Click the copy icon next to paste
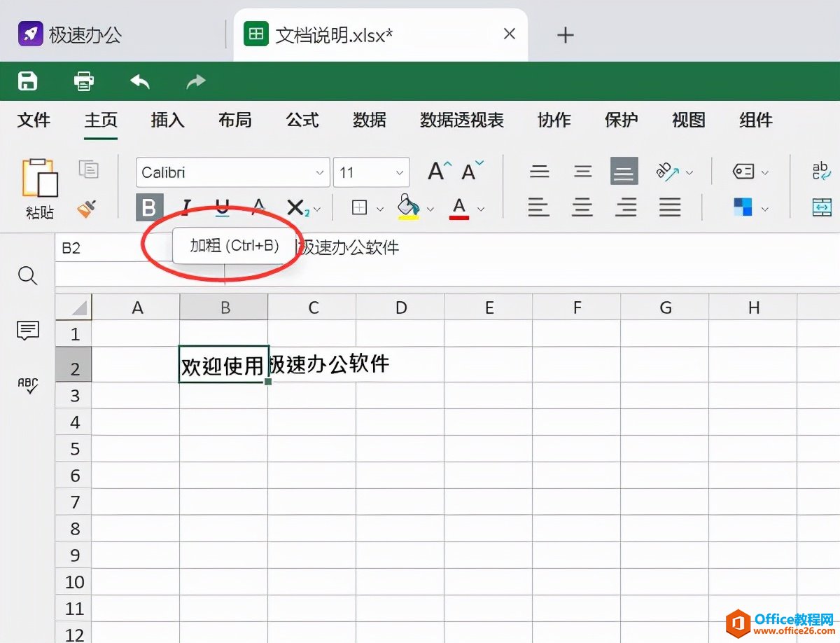840x643 pixels. coord(89,170)
